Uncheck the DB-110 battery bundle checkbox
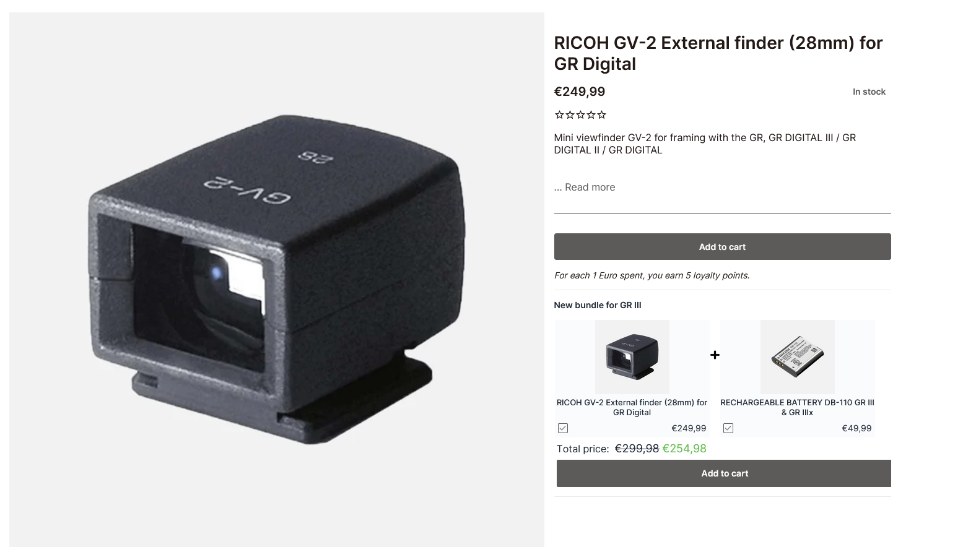 coord(728,428)
